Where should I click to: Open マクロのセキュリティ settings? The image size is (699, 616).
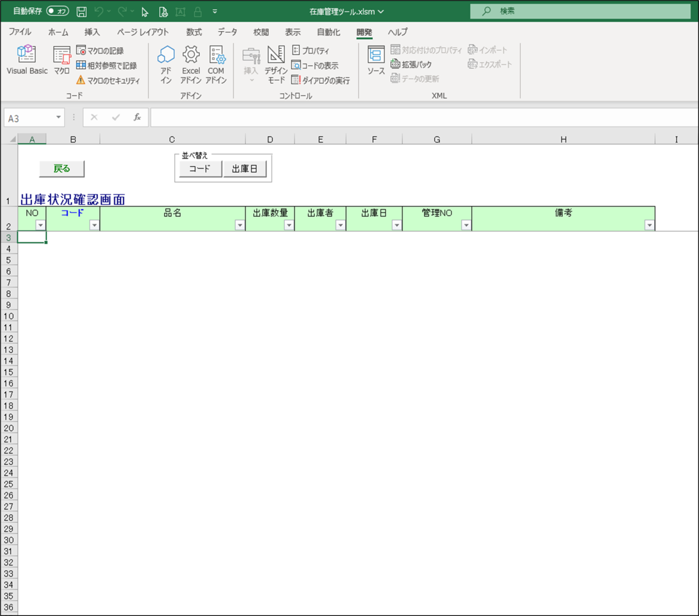(108, 80)
